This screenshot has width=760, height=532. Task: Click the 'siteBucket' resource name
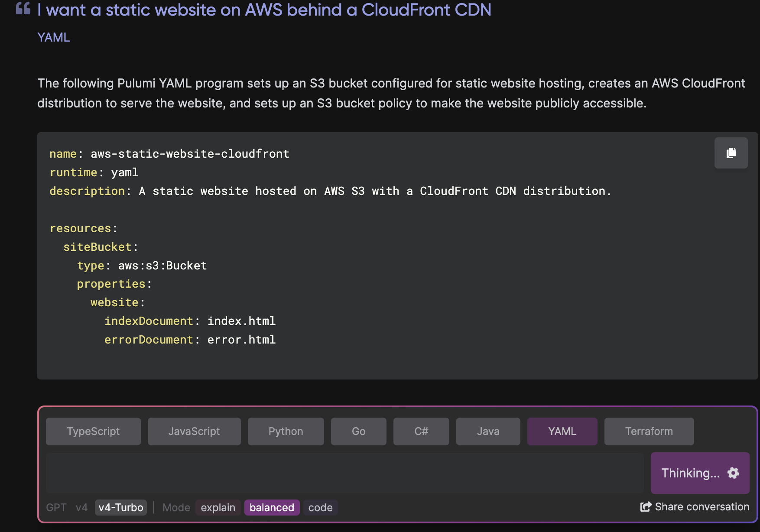tap(97, 247)
